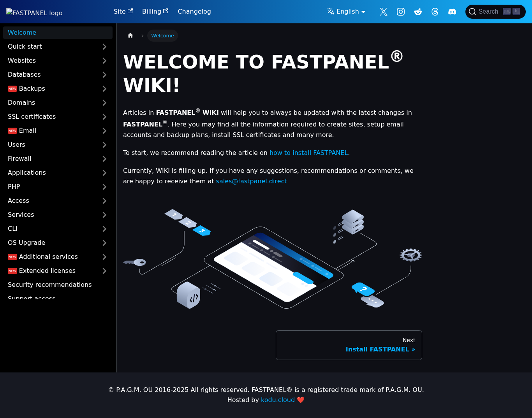
Task: Expand the Backups chevron
Action: coord(104,89)
